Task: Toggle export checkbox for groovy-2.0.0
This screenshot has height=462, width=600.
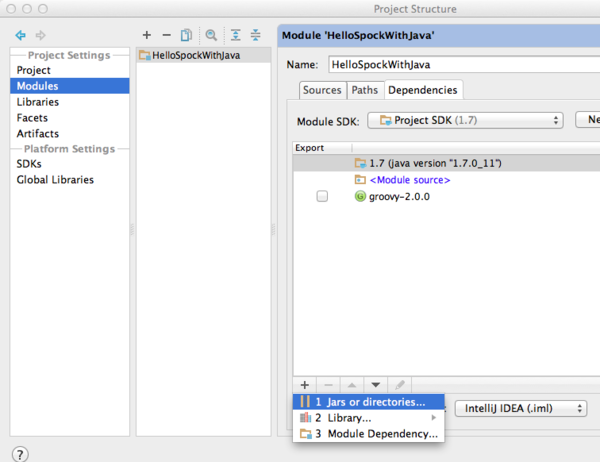Action: click(322, 196)
